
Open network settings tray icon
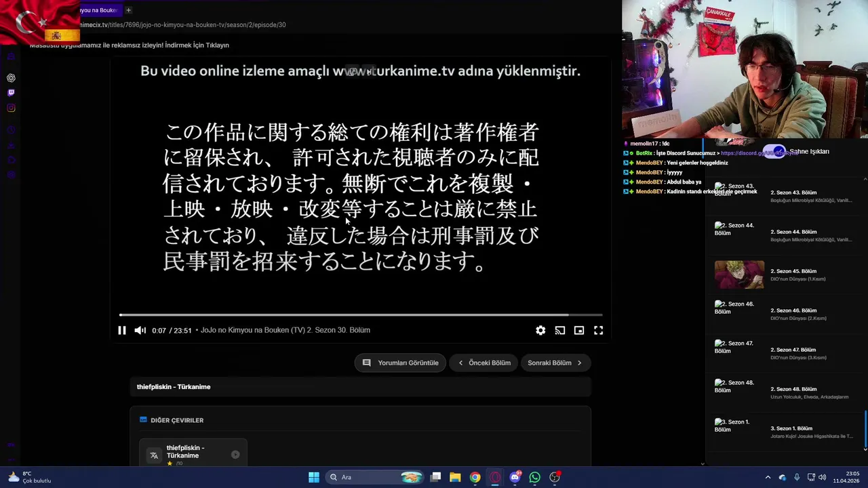(x=811, y=477)
